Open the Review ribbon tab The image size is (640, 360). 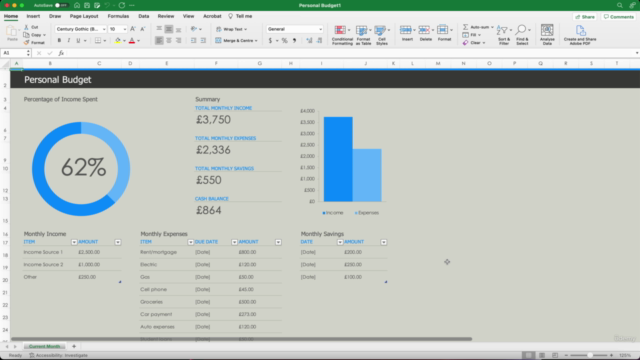pyautogui.click(x=166, y=16)
